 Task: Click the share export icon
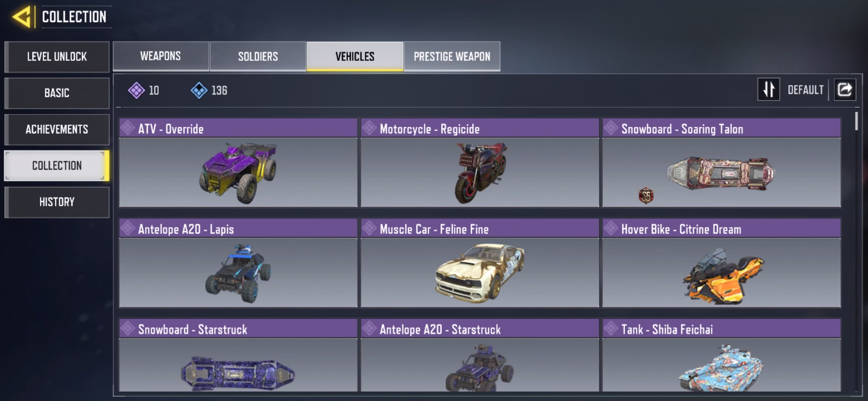[845, 89]
